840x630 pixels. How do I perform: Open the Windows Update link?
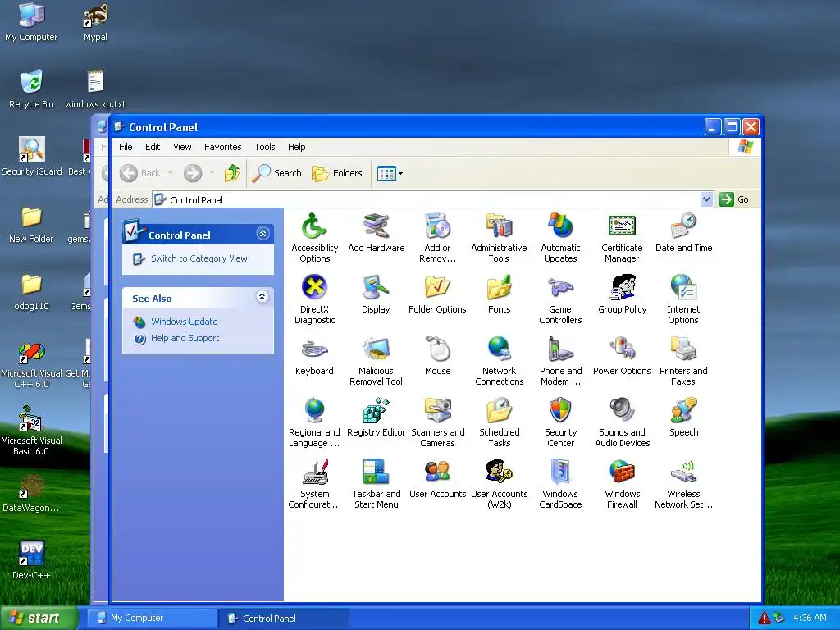(185, 322)
